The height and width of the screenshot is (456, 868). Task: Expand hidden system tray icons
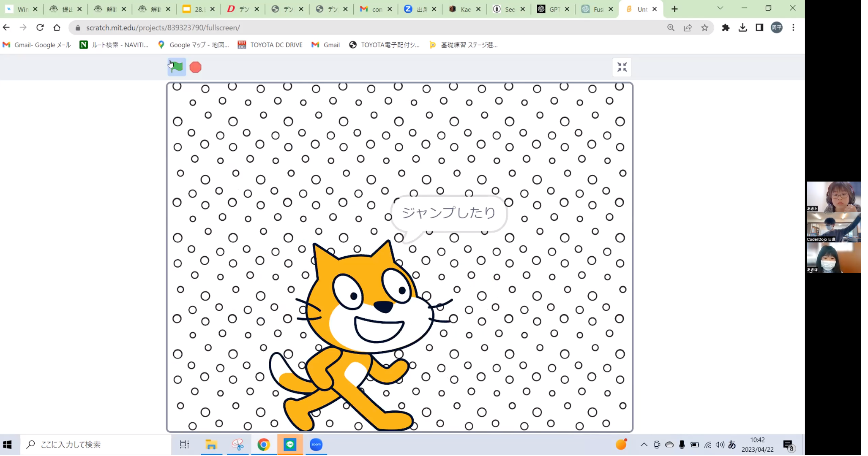tap(644, 445)
